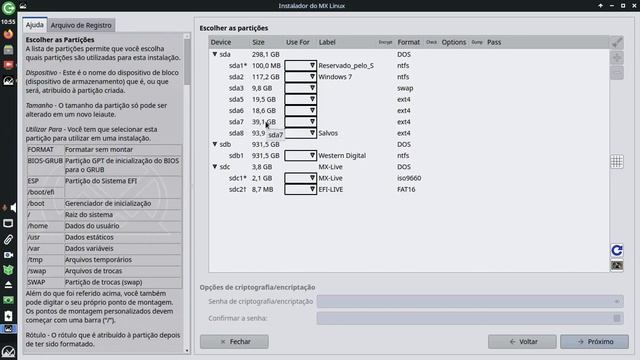This screenshot has height=360, width=640.
Task: Click the iso9660 format cell of sdc1
Action: 409,178
